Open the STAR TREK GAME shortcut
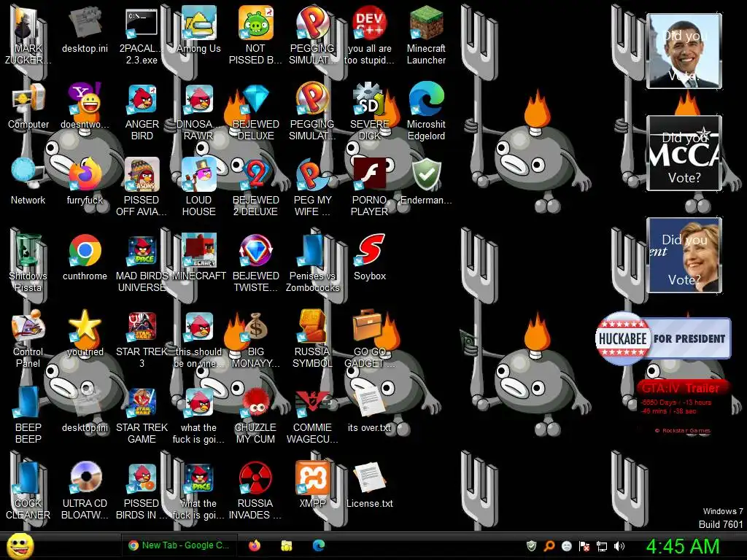 coord(142,415)
